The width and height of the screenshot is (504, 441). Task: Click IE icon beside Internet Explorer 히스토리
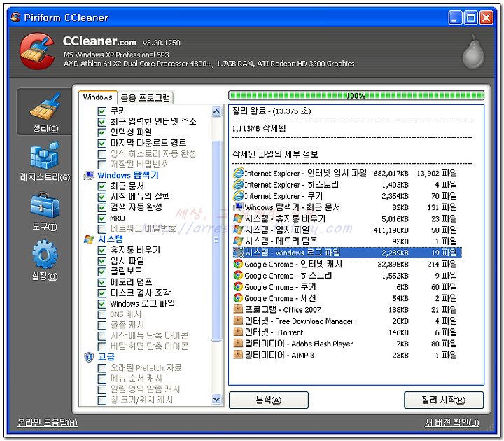(238, 185)
